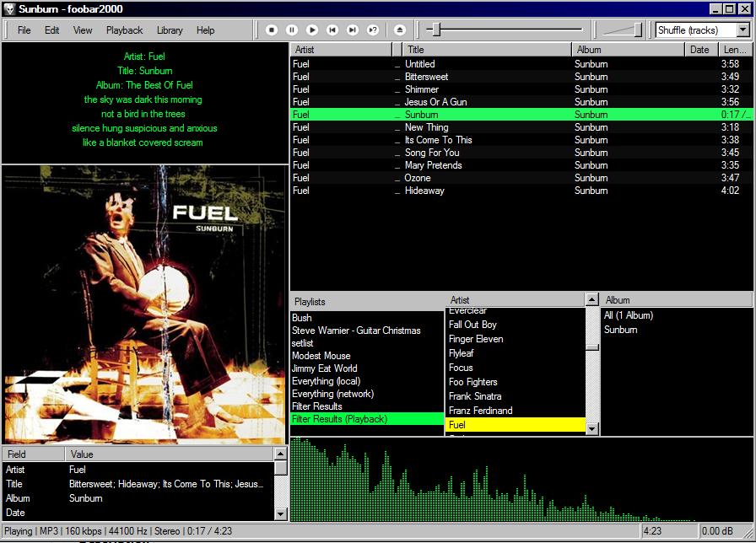Screen dimensions: 756x543
Task: Select the playing track Sunburn
Action: (x=521, y=114)
